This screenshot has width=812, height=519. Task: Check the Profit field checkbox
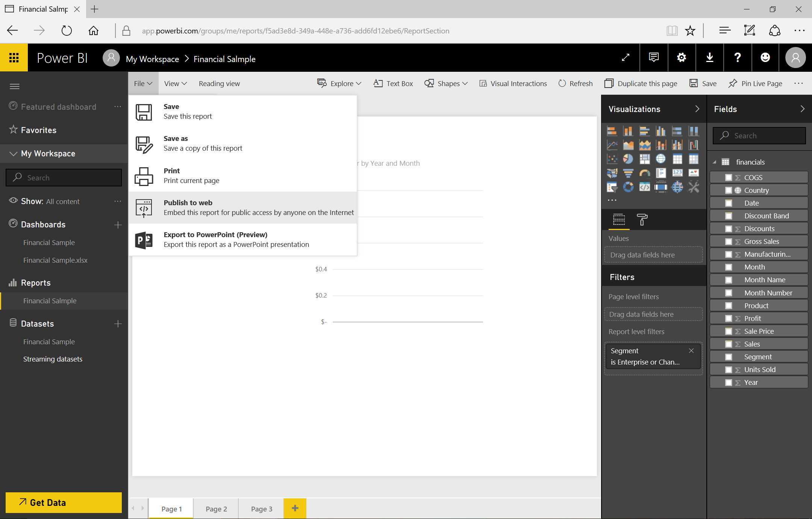pos(729,318)
